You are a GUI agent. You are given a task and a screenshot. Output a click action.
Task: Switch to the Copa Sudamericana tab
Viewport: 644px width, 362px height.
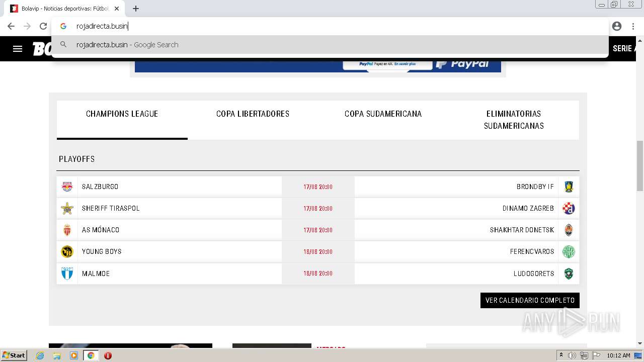[383, 120]
